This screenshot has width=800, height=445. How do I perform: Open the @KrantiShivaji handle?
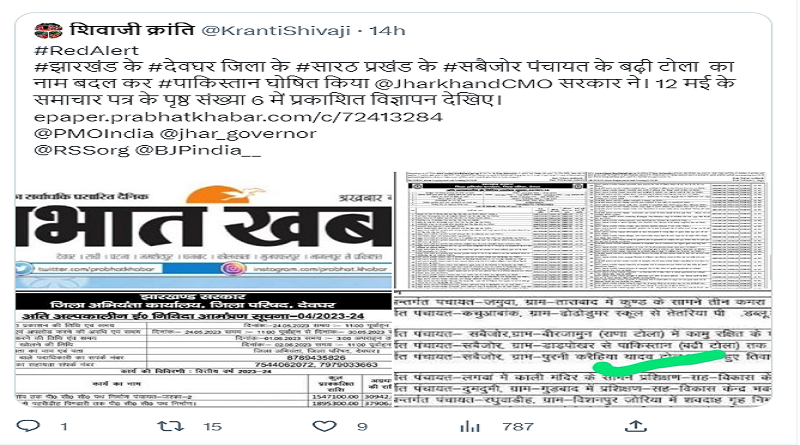point(276,31)
